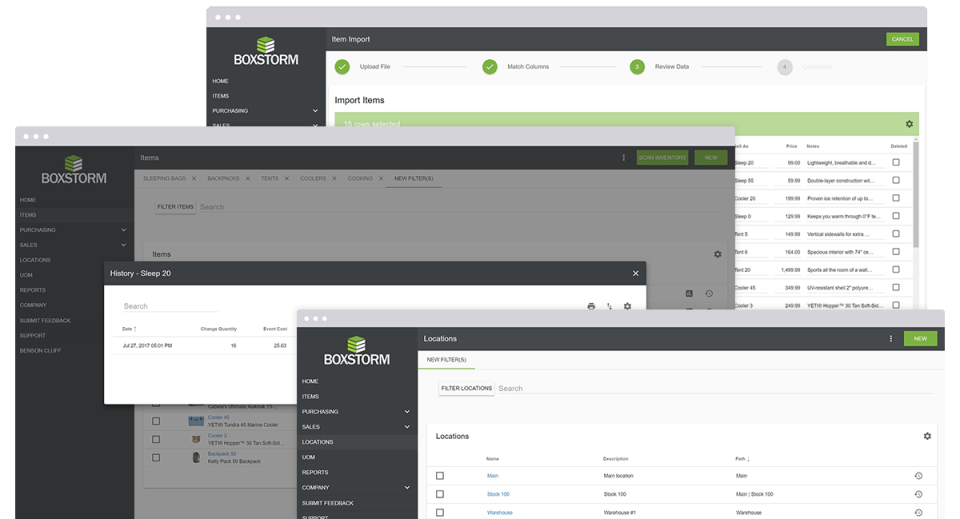This screenshot has height=519, width=960.
Task: Open the New Filter(s) tab in Items window
Action: (x=414, y=179)
